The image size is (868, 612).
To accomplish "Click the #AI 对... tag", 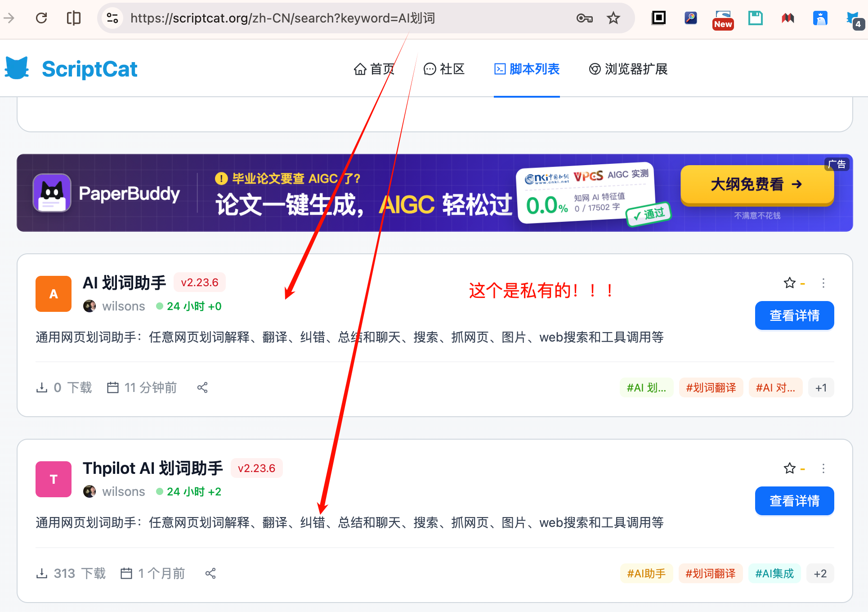I will tap(775, 387).
